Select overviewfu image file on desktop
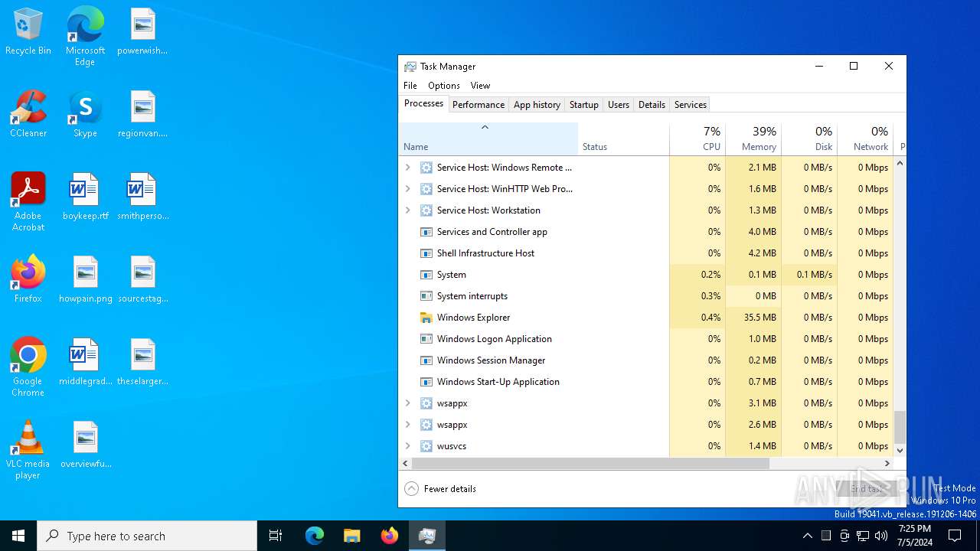Viewport: 980px width, 551px height. (85, 445)
